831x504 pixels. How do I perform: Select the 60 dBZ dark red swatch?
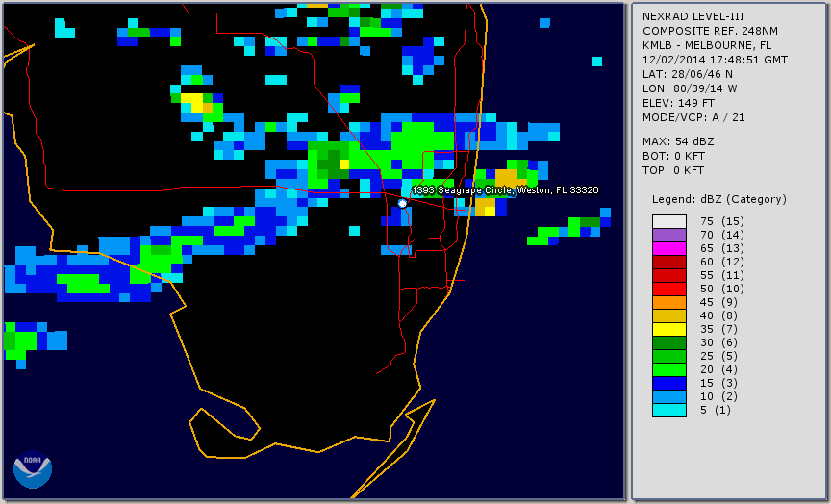pos(668,262)
